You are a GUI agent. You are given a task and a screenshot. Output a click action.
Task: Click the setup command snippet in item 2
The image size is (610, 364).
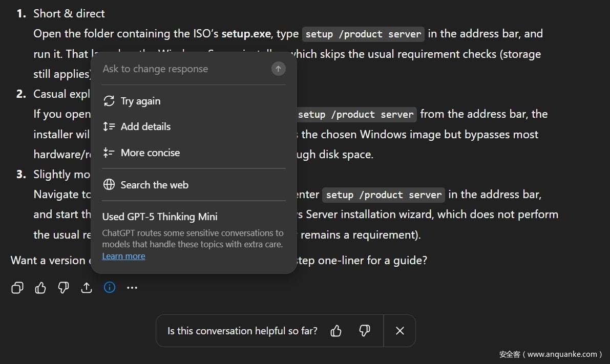click(356, 114)
